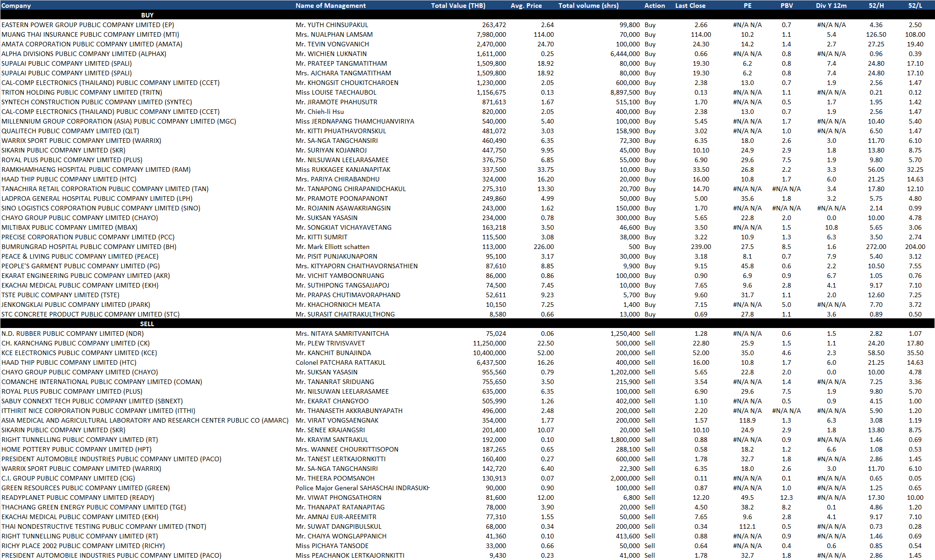The image size is (935, 560).
Task: Select Tanachira Retail Corporation (TAN) cell
Action: (x=105, y=189)
